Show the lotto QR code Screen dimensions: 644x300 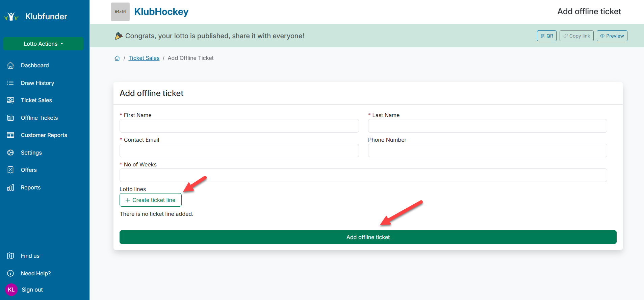click(546, 36)
